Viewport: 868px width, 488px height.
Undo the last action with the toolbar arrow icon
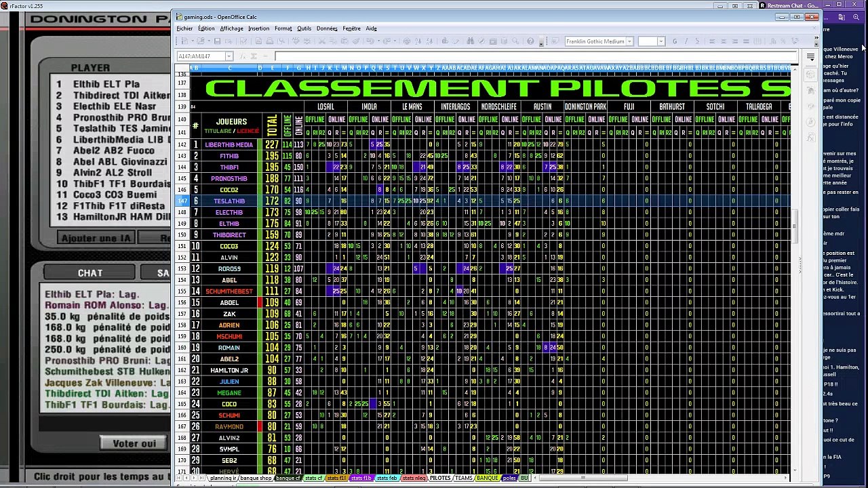370,41
